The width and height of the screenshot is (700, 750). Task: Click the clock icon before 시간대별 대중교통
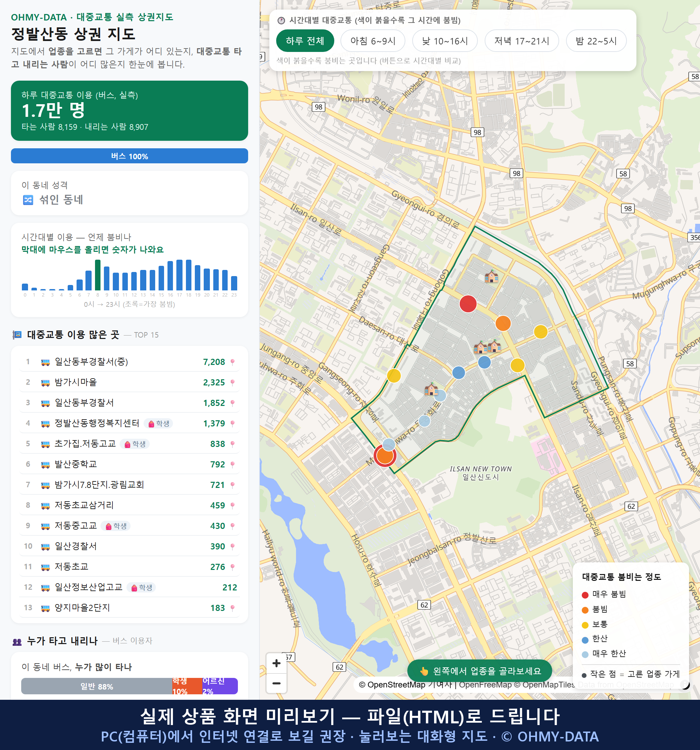point(281,21)
